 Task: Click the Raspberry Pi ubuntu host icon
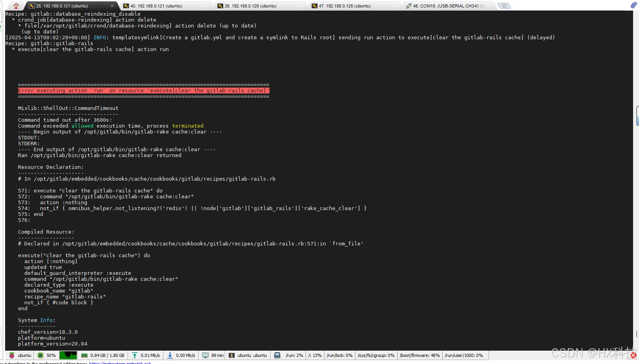pyautogui.click(x=12, y=355)
